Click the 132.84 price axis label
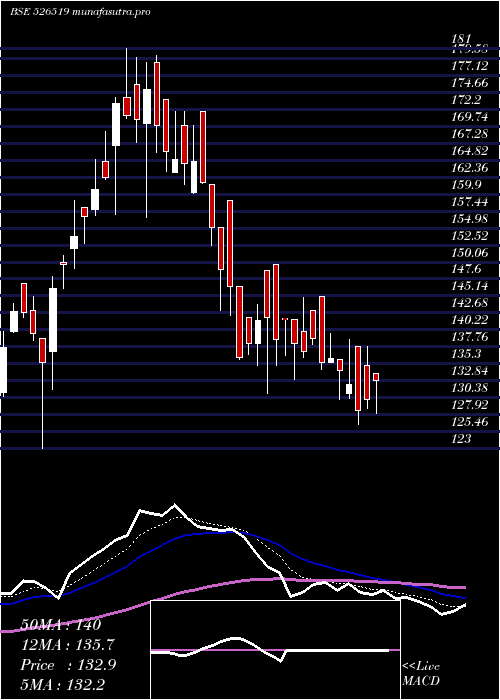Screen dimensions: 500x700 [470, 371]
